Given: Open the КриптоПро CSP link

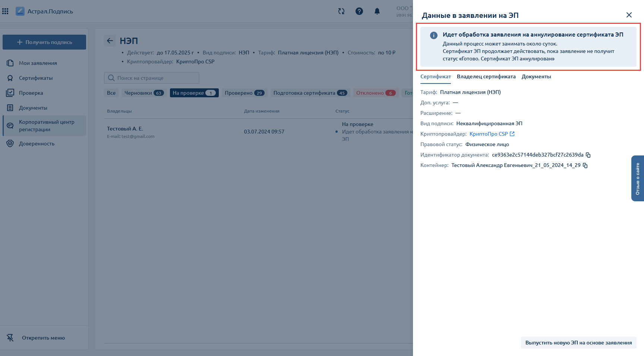Looking at the screenshot, I should 489,134.
